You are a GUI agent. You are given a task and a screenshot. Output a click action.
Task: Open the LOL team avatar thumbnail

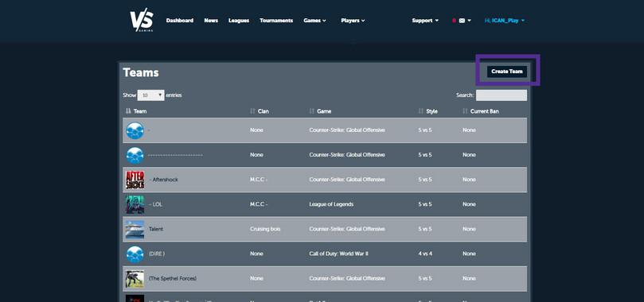(x=135, y=204)
